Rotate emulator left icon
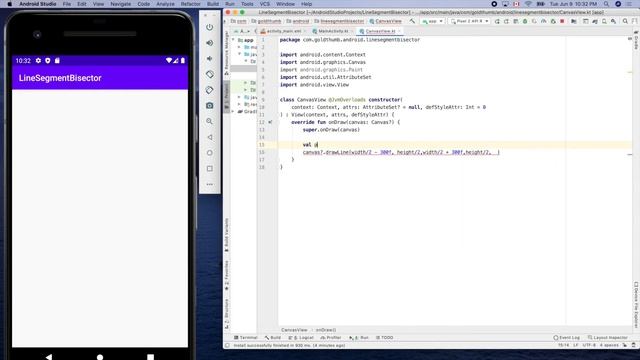 (x=209, y=74)
